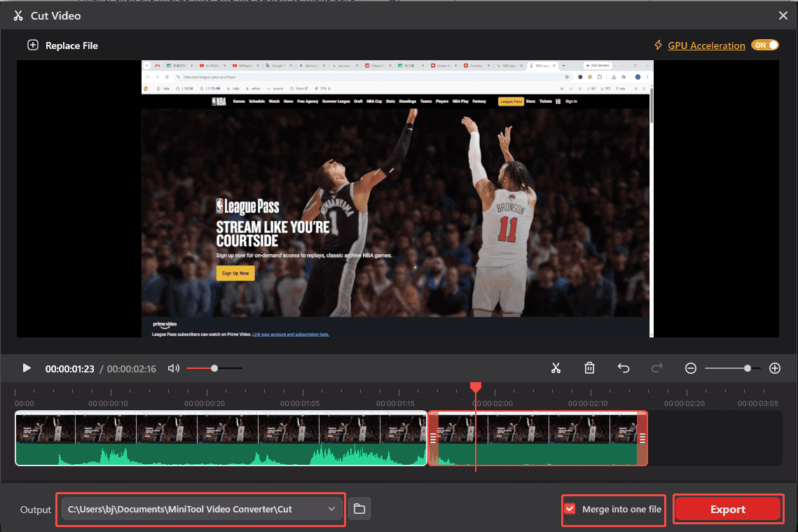This screenshot has width=798, height=532.
Task: Redo the last undone action
Action: pyautogui.click(x=657, y=368)
